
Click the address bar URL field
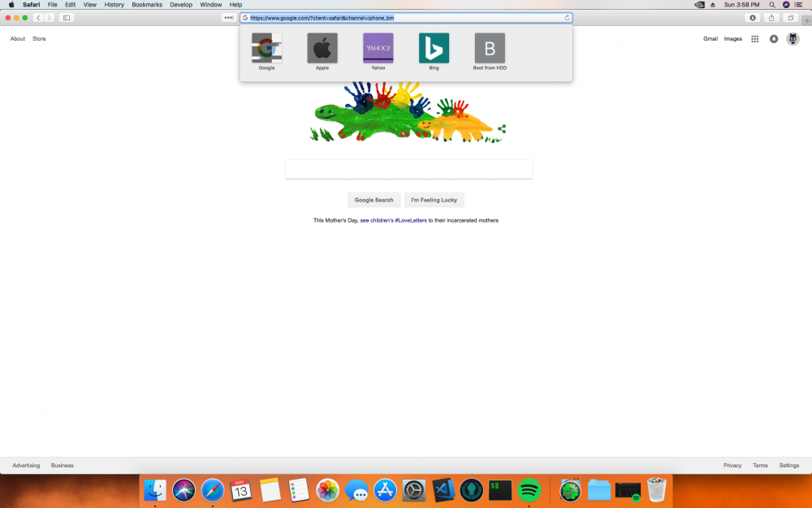pyautogui.click(x=406, y=18)
